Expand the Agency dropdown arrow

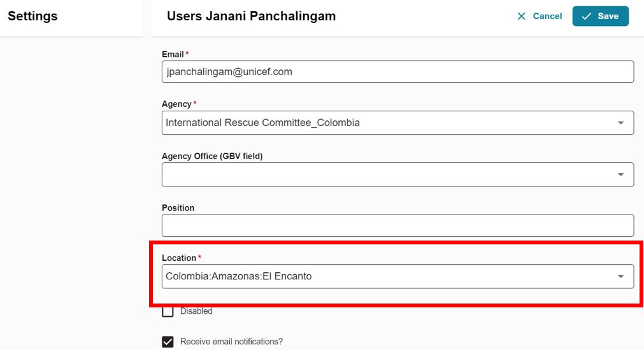[620, 123]
